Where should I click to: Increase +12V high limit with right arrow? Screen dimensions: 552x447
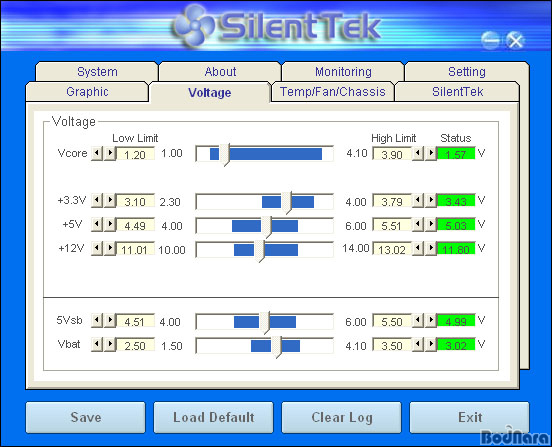(431, 248)
